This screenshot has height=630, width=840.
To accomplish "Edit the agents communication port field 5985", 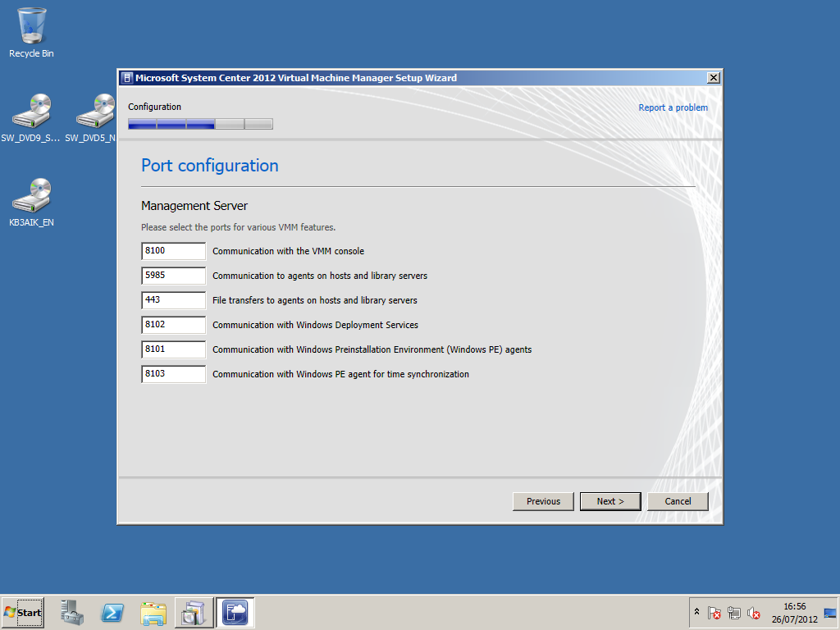I will (174, 276).
